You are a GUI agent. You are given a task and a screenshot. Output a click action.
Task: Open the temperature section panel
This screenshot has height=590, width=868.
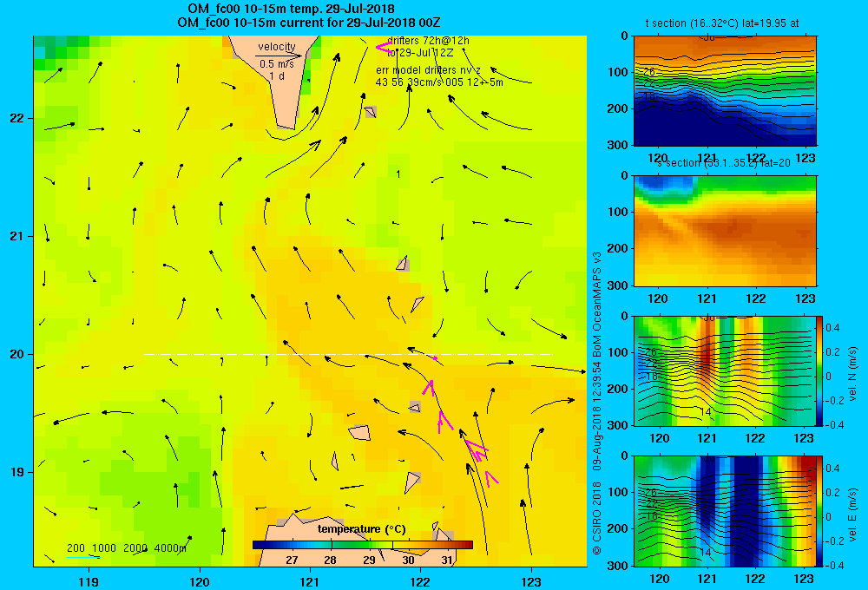[x=725, y=91]
